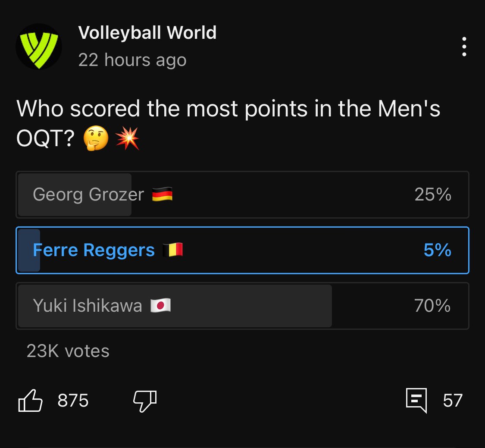
Task: Click the 875 likes count
Action: (x=73, y=401)
